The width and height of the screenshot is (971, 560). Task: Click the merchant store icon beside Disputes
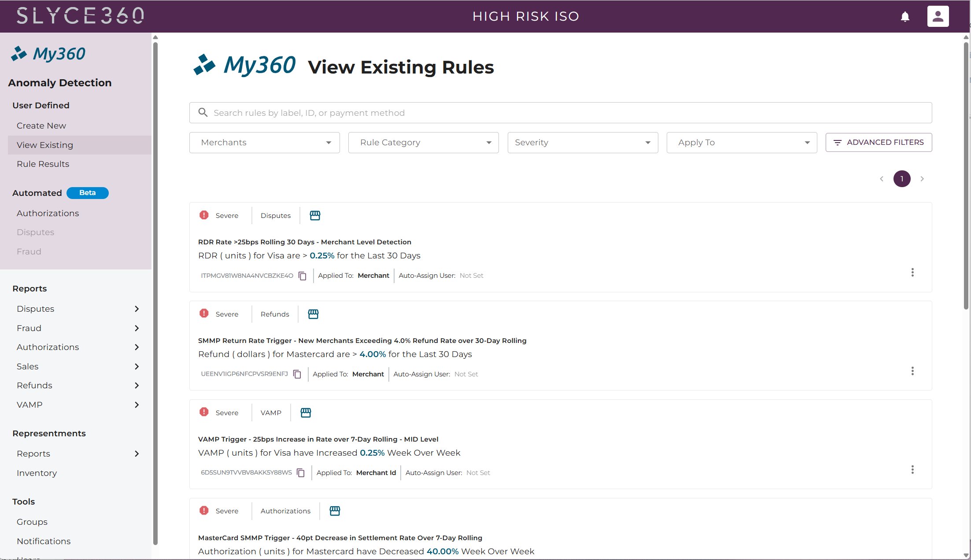coord(315,215)
